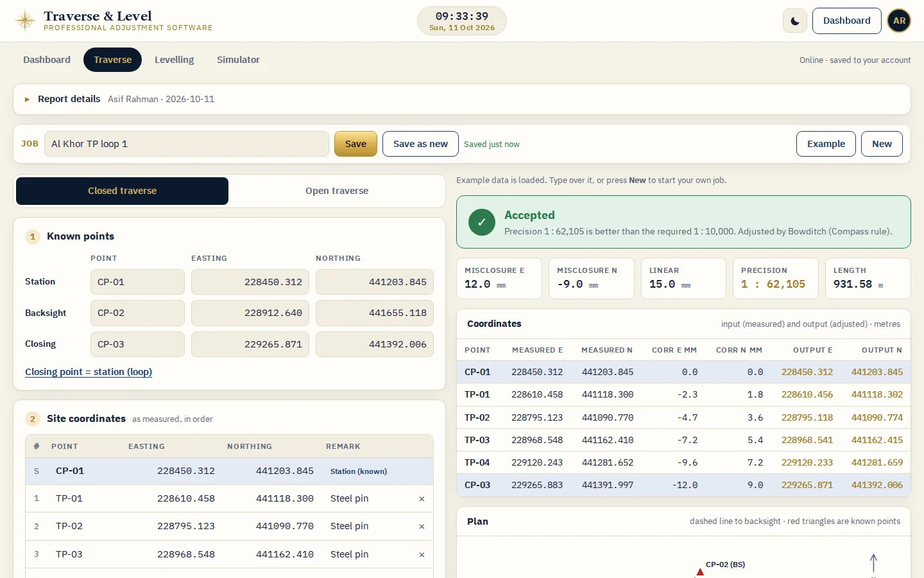Switch to the Simulator tab
Screen dimensions: 924x578
click(238, 60)
